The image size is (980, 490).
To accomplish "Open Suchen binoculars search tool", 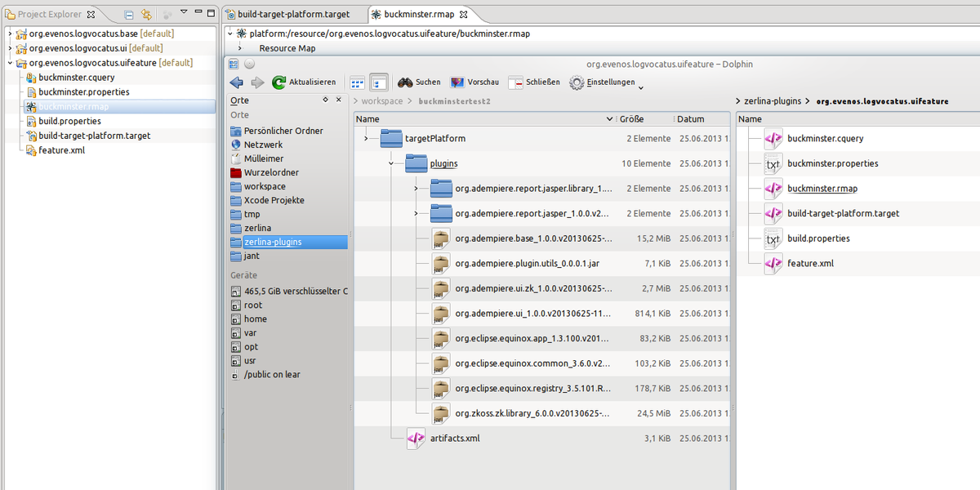I will (x=419, y=82).
